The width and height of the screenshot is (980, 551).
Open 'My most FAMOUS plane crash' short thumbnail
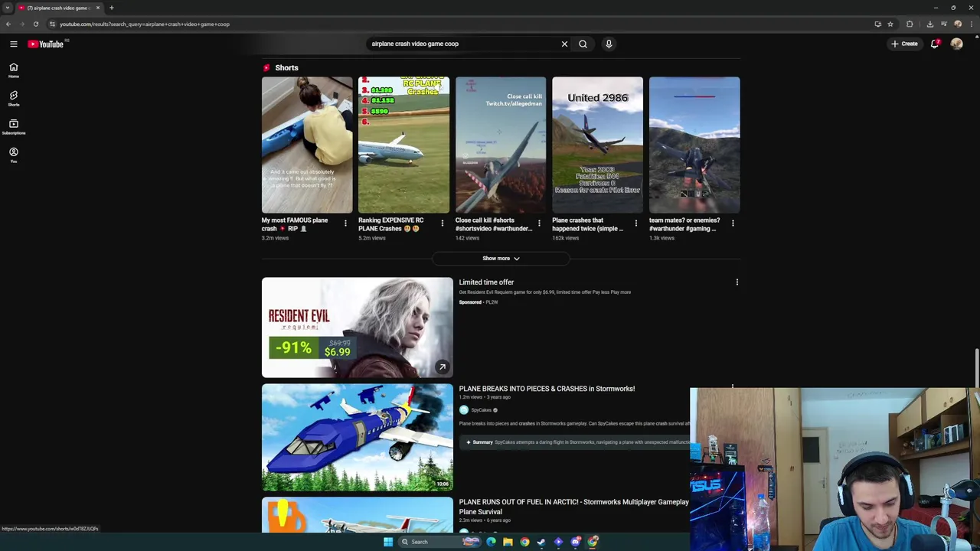pos(307,145)
